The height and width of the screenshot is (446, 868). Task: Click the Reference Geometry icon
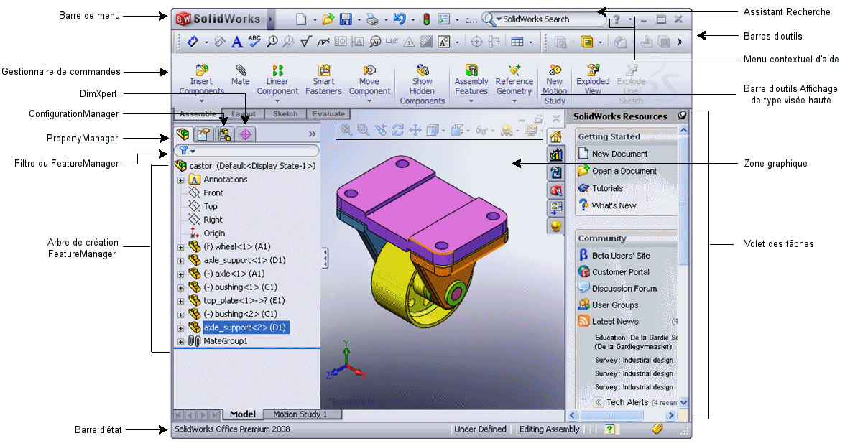pos(514,70)
